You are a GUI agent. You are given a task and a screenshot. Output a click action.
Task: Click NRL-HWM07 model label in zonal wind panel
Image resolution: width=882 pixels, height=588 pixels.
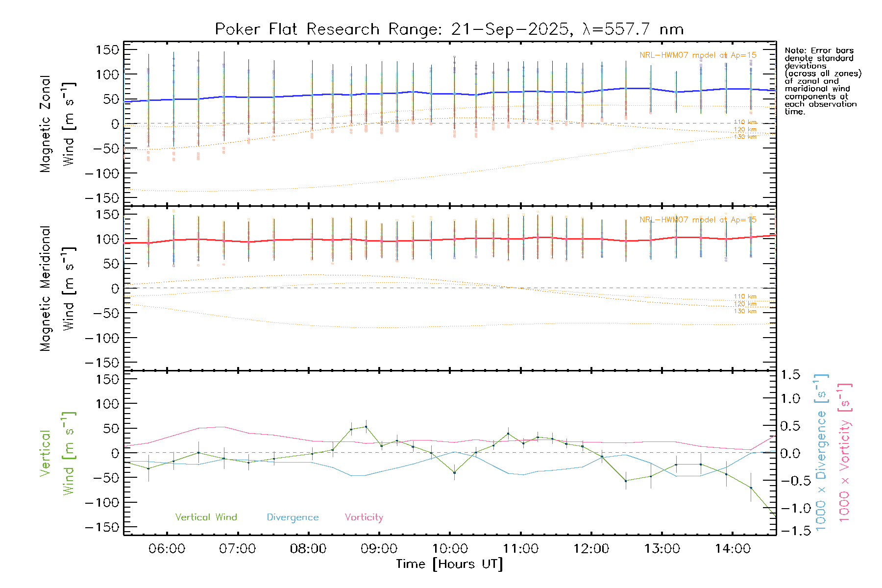698,55
